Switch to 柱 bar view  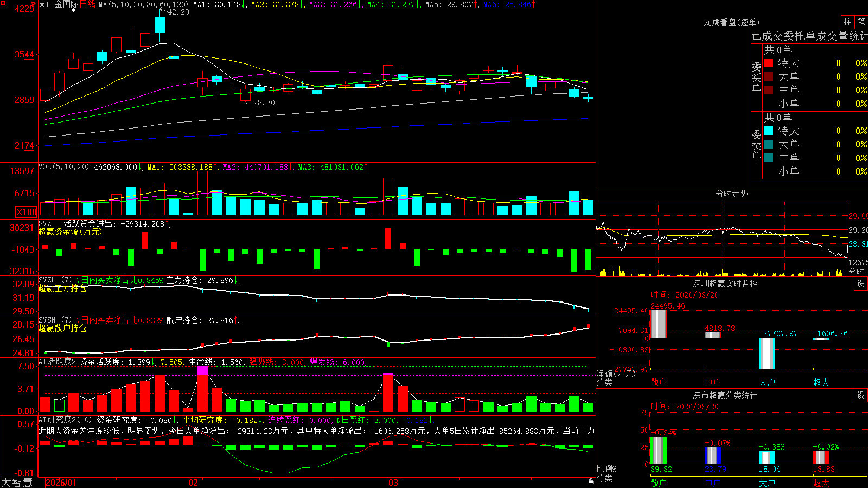pyautogui.click(x=847, y=22)
